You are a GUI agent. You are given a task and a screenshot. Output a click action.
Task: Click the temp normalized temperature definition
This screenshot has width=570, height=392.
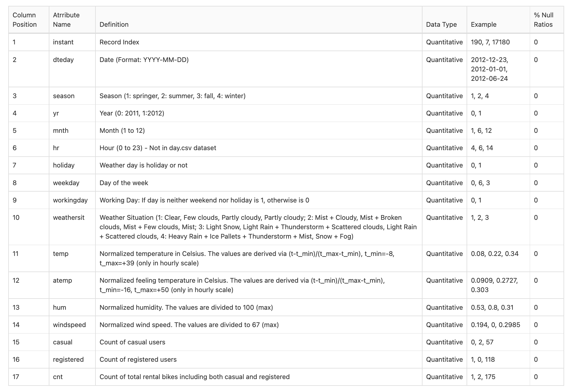point(247,258)
